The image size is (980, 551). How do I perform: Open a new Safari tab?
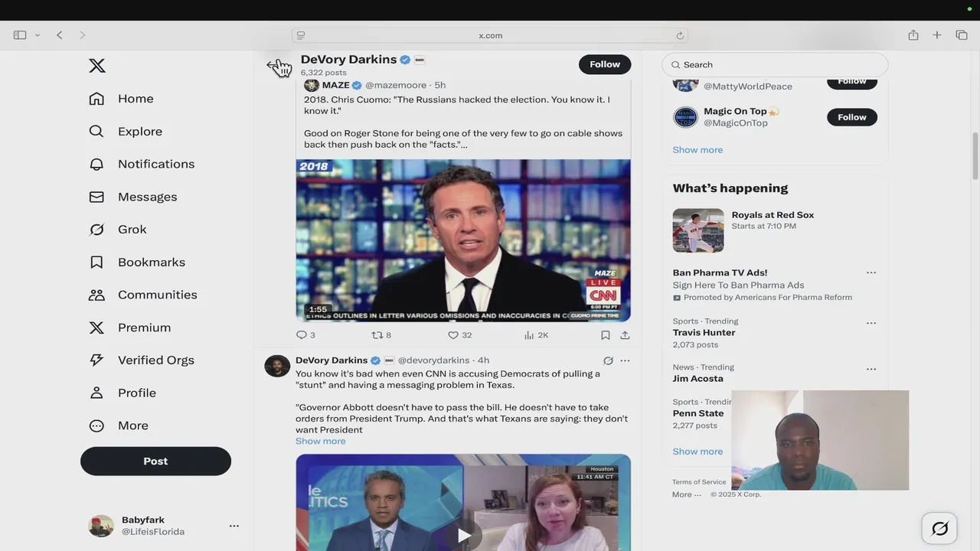pos(937,35)
